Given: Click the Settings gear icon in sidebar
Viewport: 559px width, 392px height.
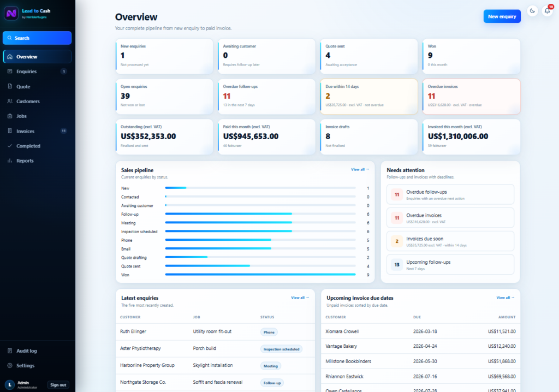Looking at the screenshot, I should click(10, 366).
